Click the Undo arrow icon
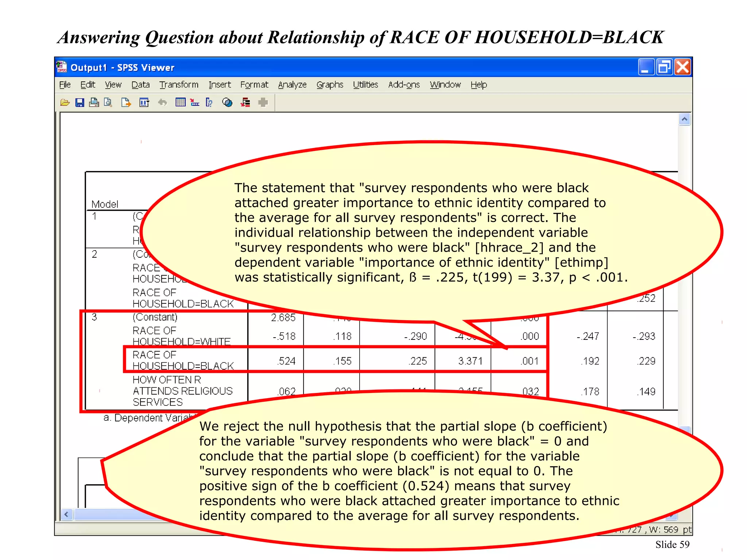This screenshot has width=747, height=560. click(162, 103)
